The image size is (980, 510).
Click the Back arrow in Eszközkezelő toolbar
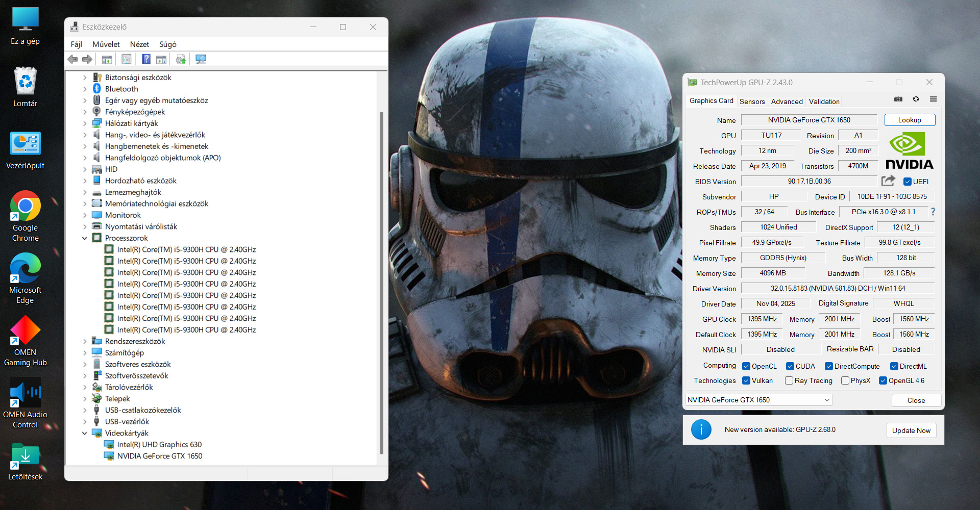(x=72, y=60)
